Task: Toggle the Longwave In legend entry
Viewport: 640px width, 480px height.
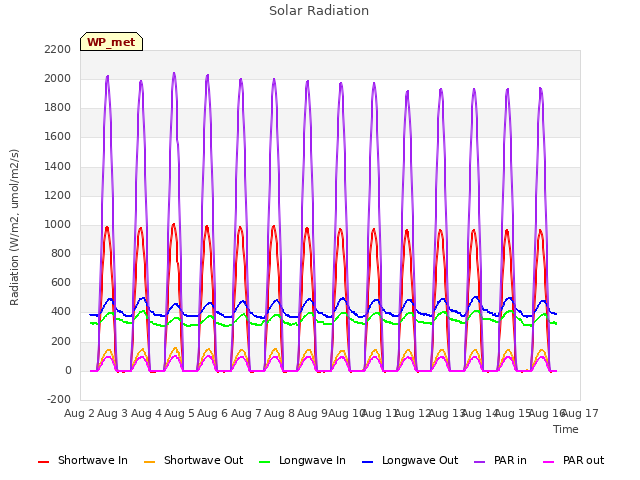Action: pyautogui.click(x=302, y=460)
